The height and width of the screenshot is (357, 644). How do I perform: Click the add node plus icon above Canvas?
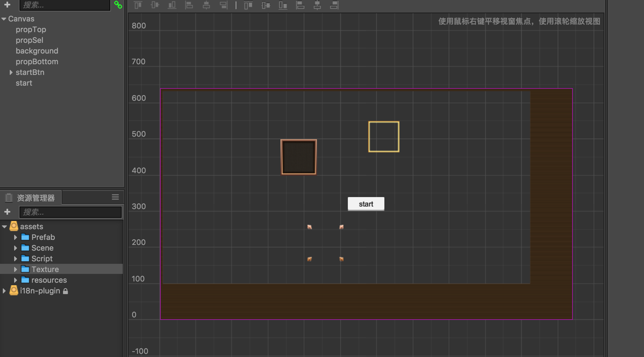[x=7, y=5]
